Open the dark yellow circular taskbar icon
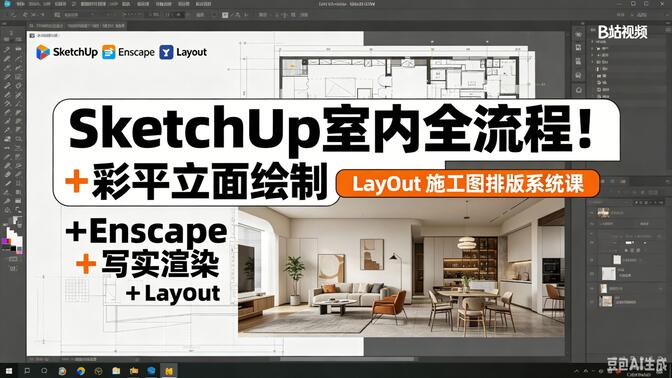This screenshot has height=378, width=672. tap(98, 371)
